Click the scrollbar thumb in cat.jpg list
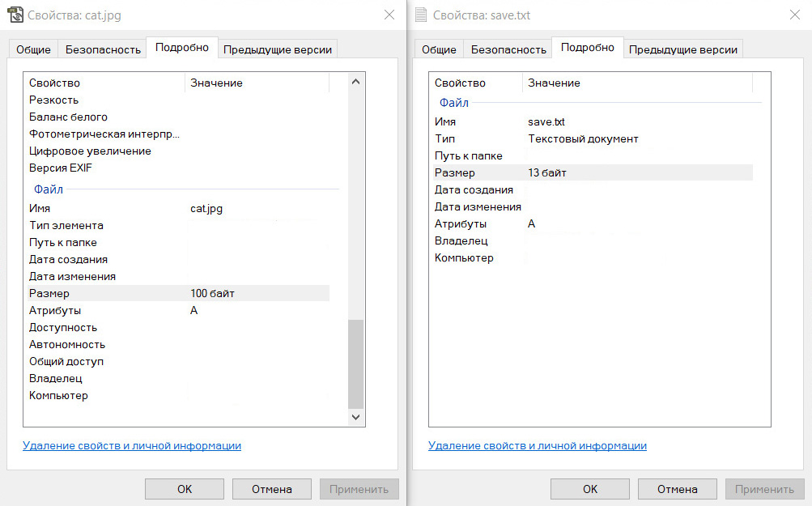This screenshot has height=506, width=812. tap(355, 364)
